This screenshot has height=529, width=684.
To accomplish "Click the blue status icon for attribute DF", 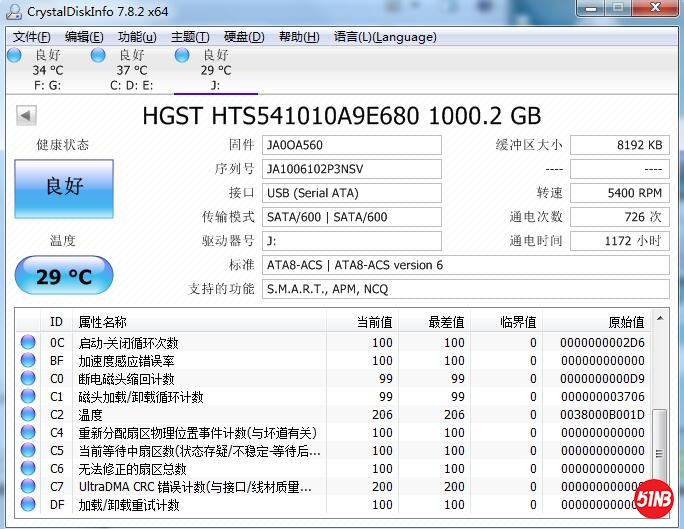I will point(28,505).
